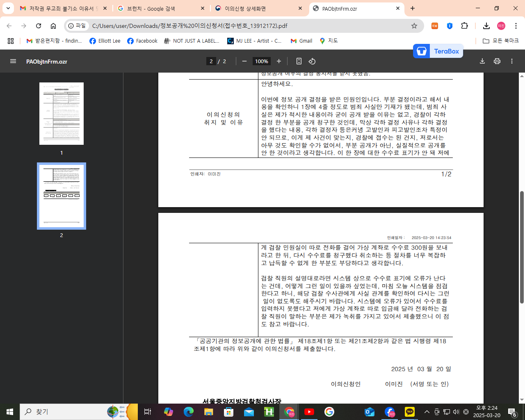525x420 pixels.
Task: Click the page number input field
Action: pyautogui.click(x=210, y=61)
